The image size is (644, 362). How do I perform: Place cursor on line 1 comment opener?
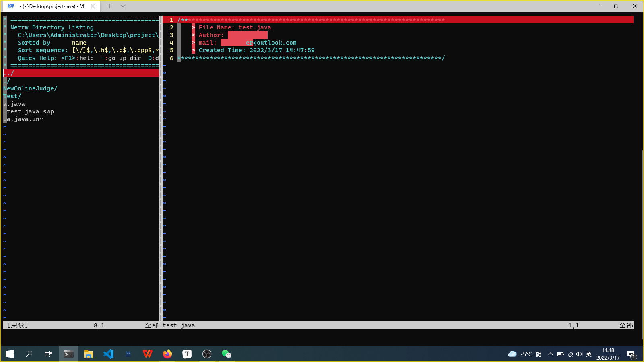point(182,20)
